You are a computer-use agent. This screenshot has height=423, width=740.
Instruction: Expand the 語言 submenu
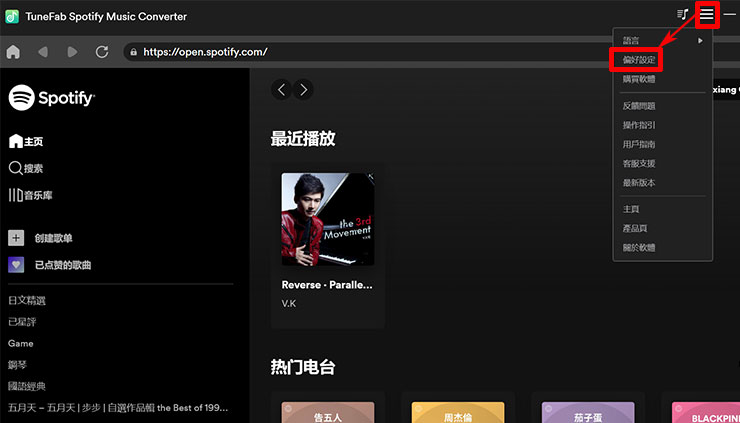[x=663, y=41]
